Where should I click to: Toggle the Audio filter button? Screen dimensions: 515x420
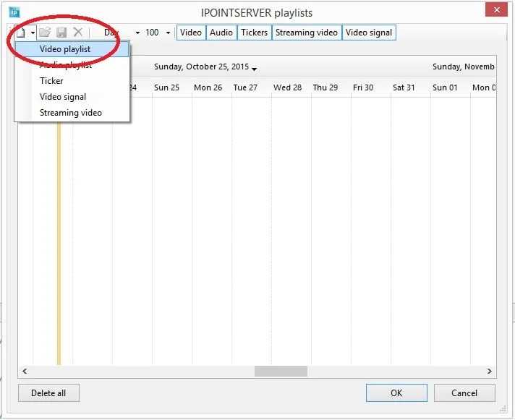pyautogui.click(x=221, y=33)
